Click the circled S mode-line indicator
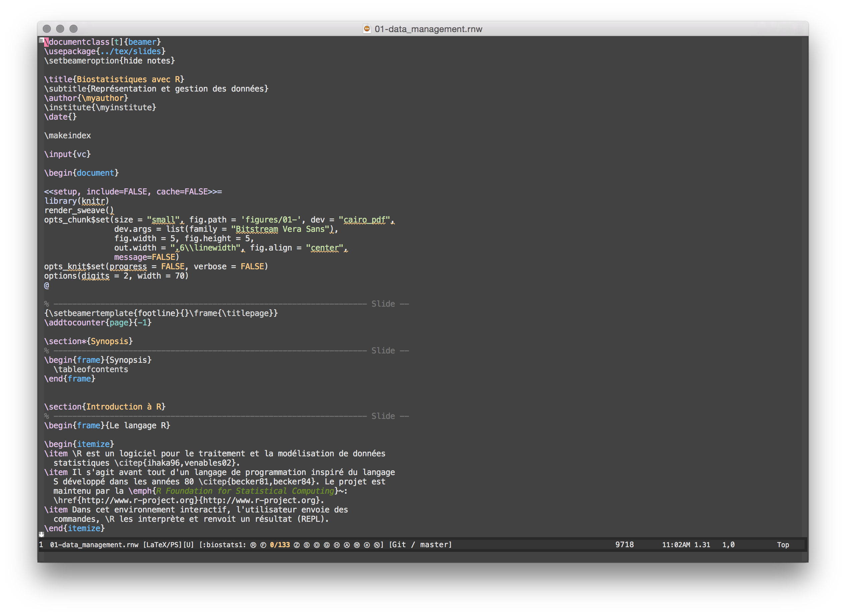The image size is (846, 616). 307,545
